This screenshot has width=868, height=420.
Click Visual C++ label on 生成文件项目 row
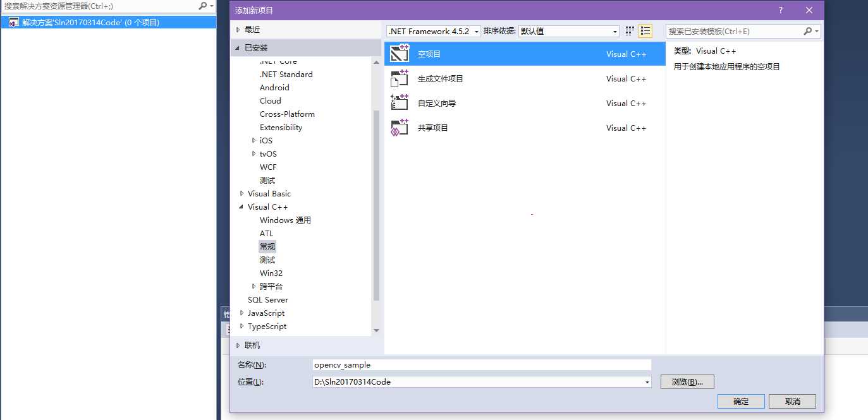pyautogui.click(x=626, y=78)
